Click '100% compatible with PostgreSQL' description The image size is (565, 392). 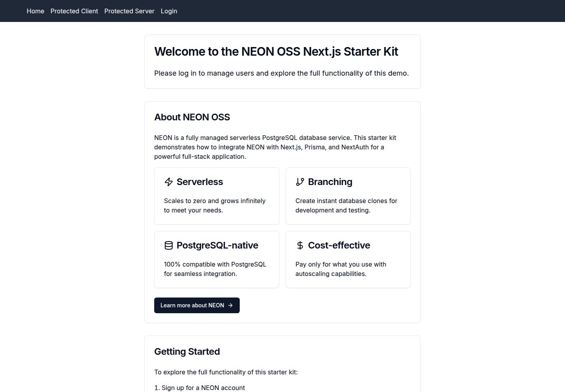215,269
